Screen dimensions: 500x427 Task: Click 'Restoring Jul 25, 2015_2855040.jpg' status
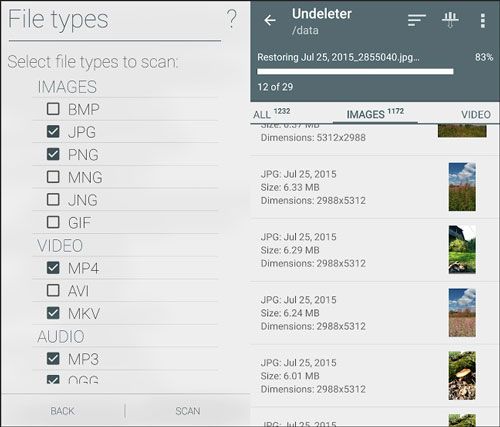pos(338,57)
